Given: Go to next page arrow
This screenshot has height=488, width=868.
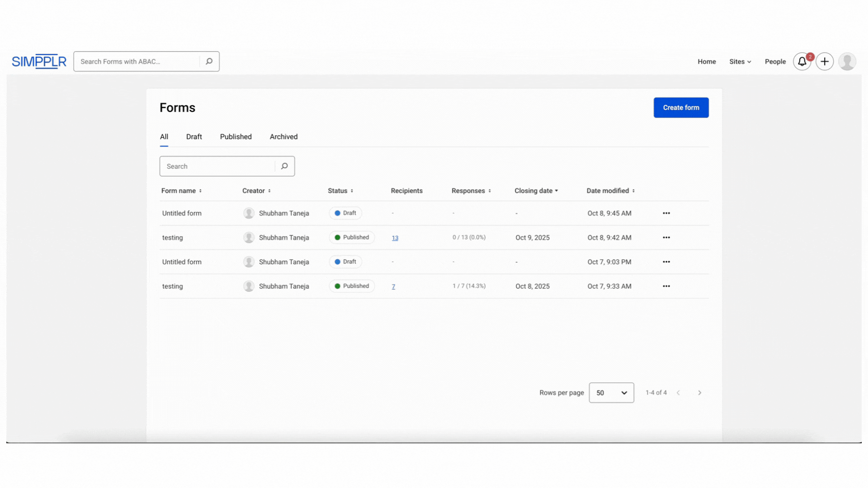Looking at the screenshot, I should click(699, 393).
